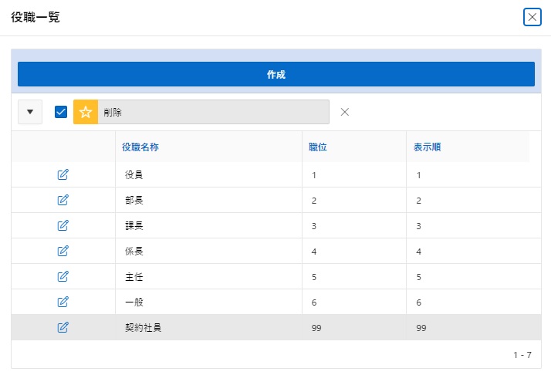
Task: Close the 役職一覧 dialog
Action: click(532, 17)
